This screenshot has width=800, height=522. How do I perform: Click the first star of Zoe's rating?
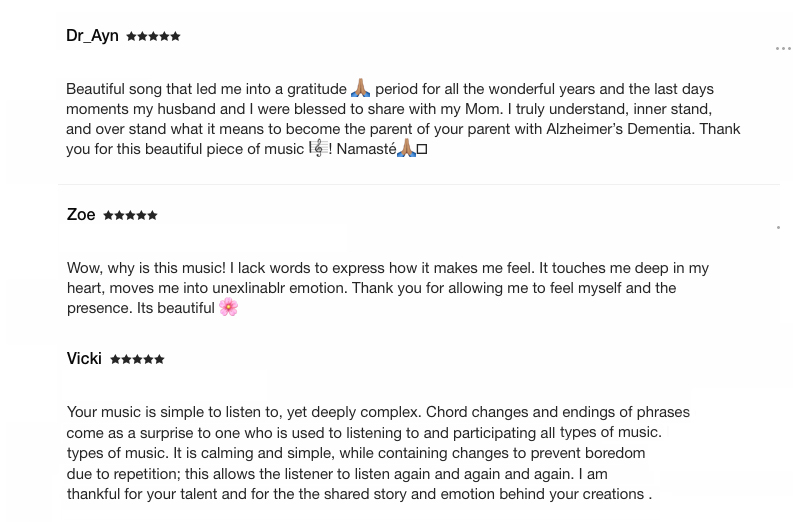point(108,215)
